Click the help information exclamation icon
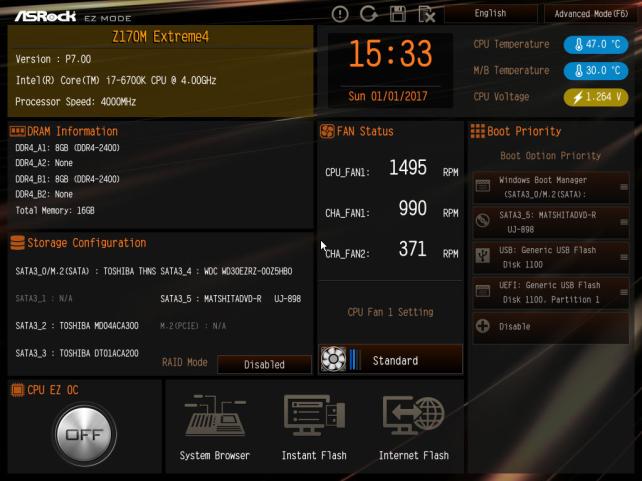642x481 pixels. click(340, 14)
